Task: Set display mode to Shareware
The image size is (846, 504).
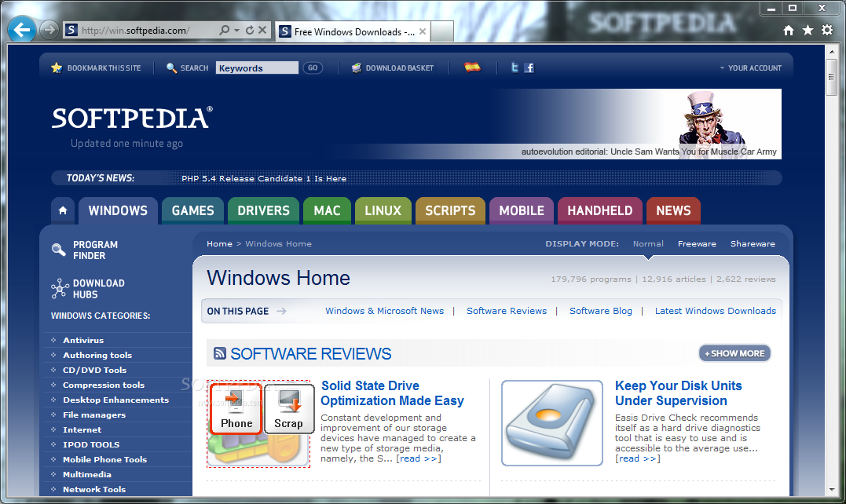Action: point(753,243)
